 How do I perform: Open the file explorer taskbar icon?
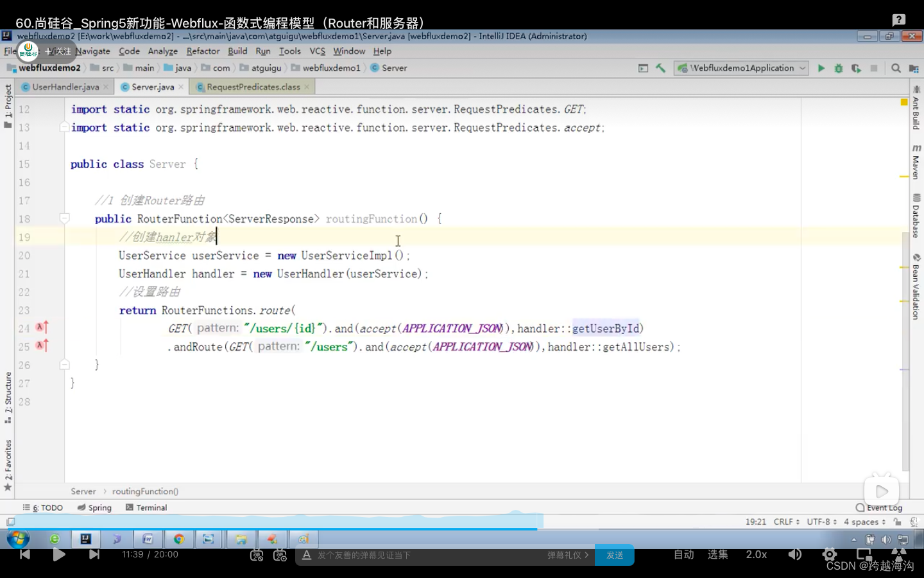tap(241, 539)
